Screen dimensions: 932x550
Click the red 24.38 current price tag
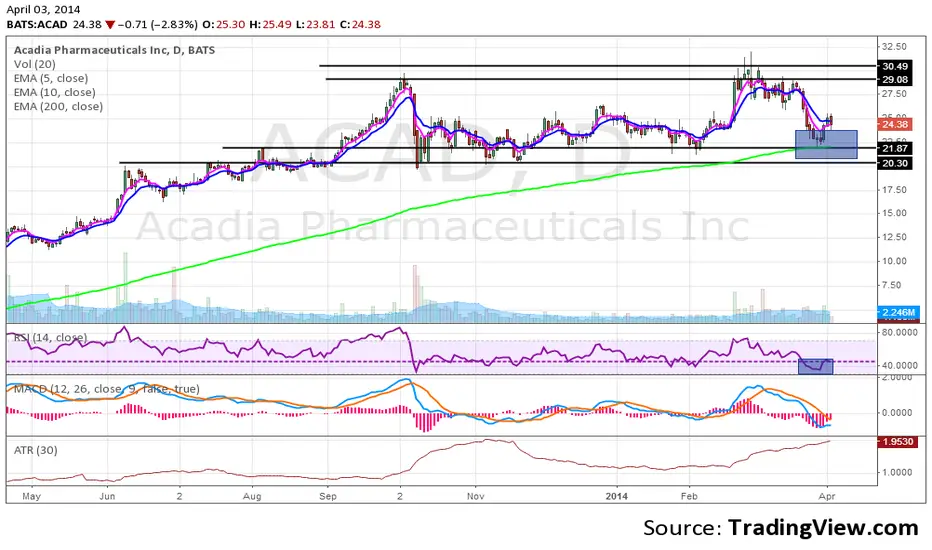(x=895, y=124)
